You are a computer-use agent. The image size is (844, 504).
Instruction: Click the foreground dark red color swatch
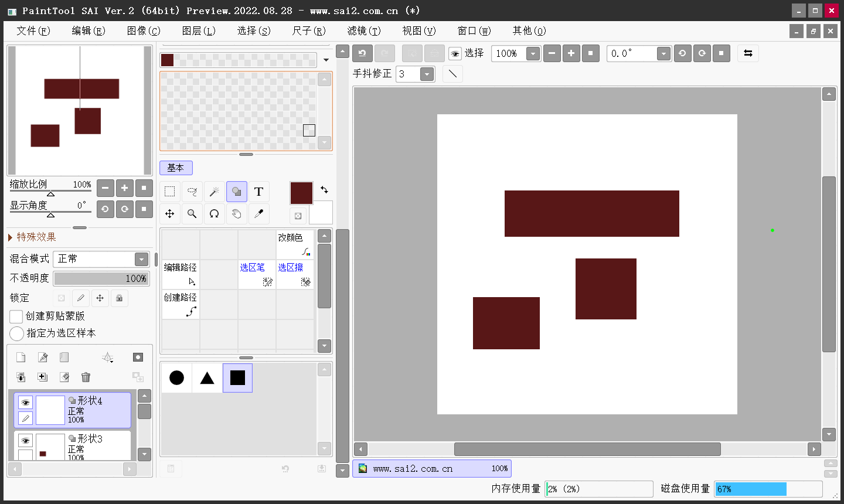click(x=301, y=193)
